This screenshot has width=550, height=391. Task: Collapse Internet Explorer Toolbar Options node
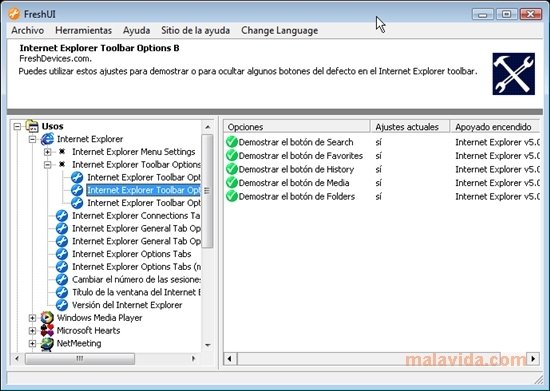47,165
